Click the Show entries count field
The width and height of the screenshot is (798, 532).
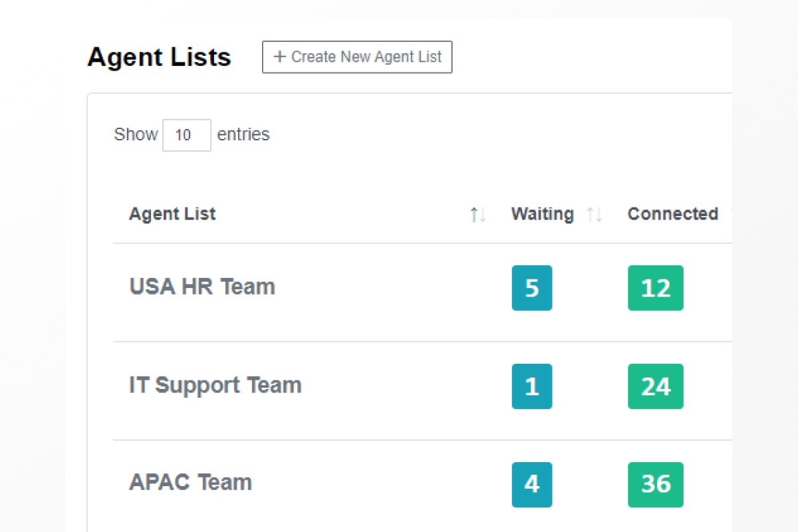click(x=187, y=135)
